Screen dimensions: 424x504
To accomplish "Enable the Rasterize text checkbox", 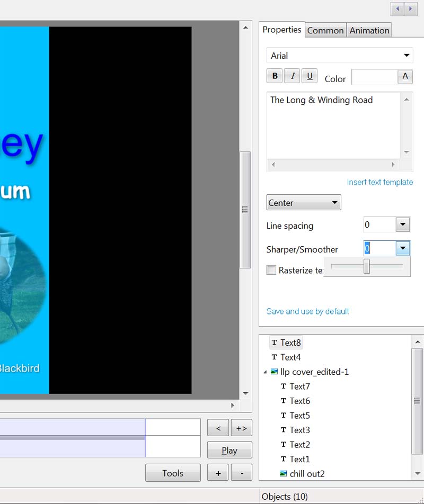I will (271, 270).
